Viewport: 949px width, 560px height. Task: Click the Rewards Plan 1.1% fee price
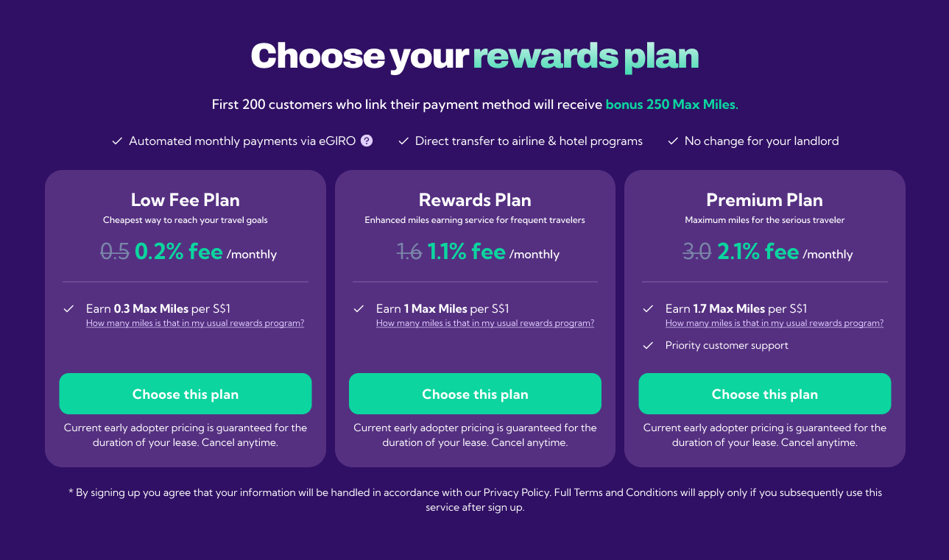[x=466, y=252]
